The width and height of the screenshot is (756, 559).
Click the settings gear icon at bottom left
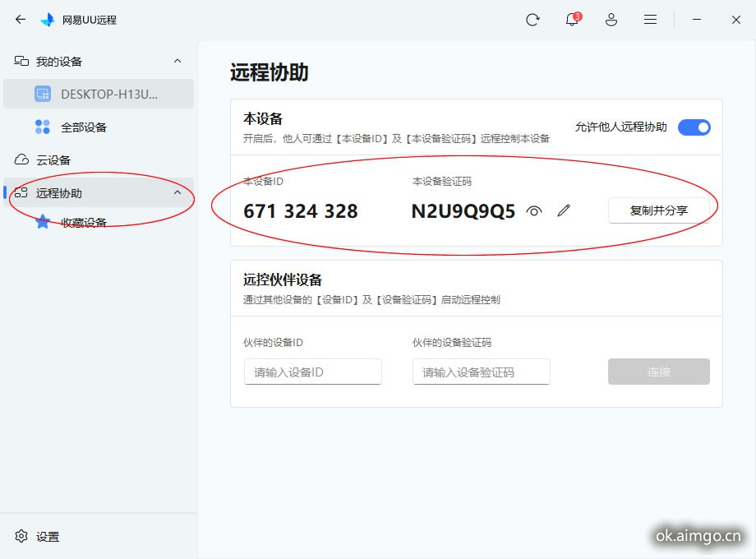click(x=21, y=537)
